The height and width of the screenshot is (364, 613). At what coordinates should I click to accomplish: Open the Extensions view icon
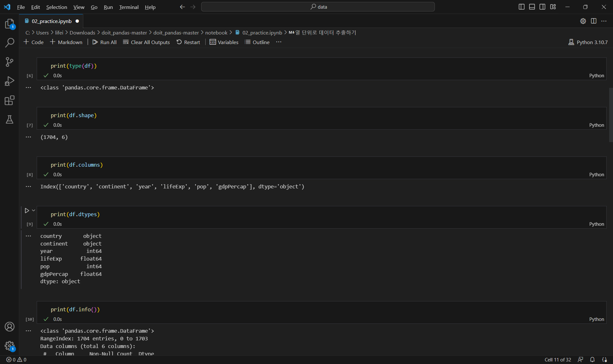10,100
